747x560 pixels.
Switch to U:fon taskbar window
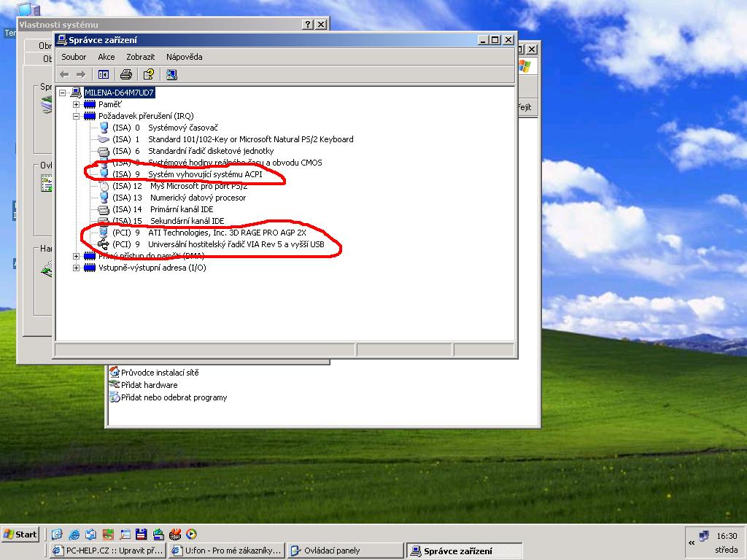(x=227, y=551)
